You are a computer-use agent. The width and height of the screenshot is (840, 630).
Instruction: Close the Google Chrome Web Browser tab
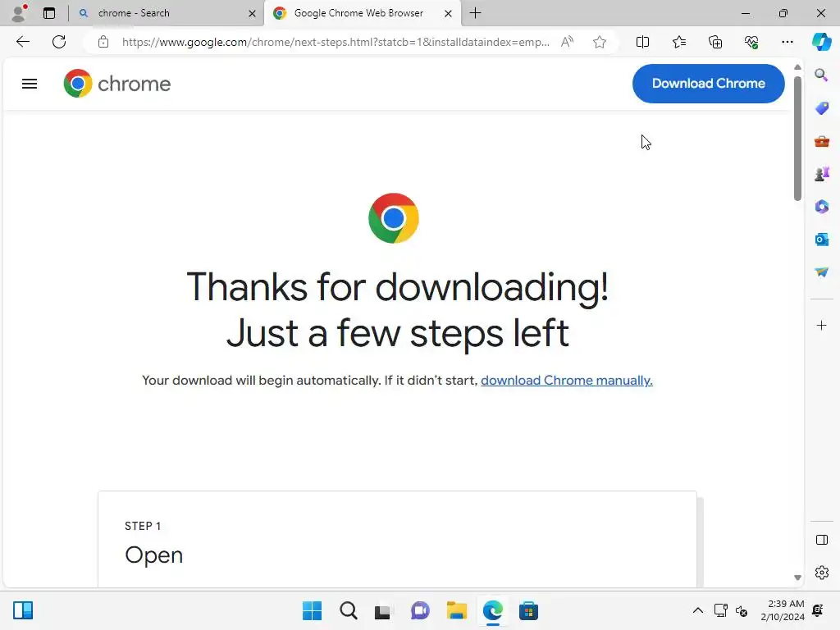point(448,13)
